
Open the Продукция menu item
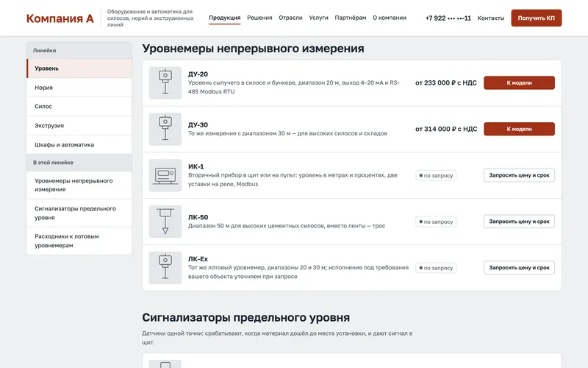pyautogui.click(x=225, y=18)
